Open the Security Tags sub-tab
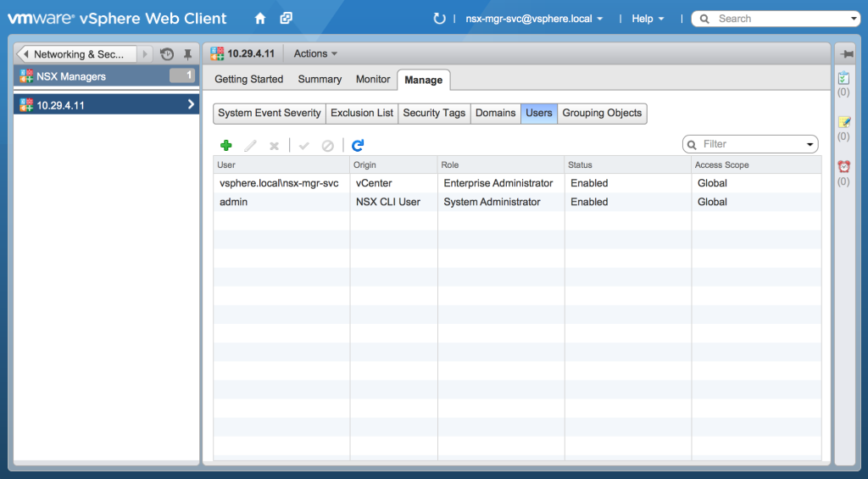The image size is (868, 479). click(x=434, y=113)
